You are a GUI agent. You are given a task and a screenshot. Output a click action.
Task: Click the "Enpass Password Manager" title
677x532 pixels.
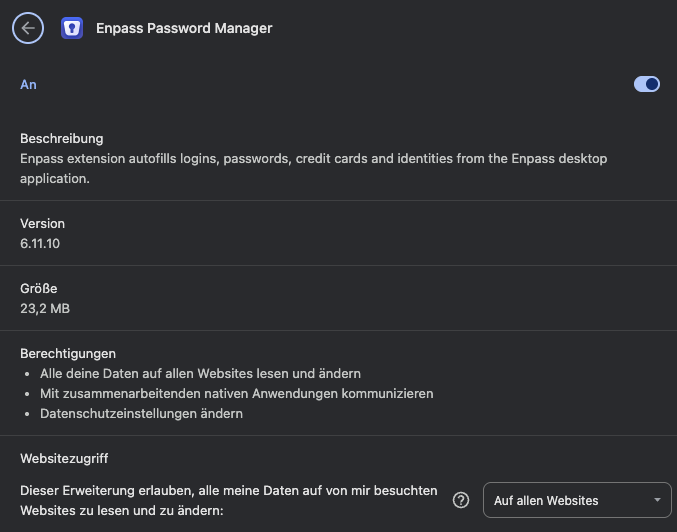pos(184,28)
